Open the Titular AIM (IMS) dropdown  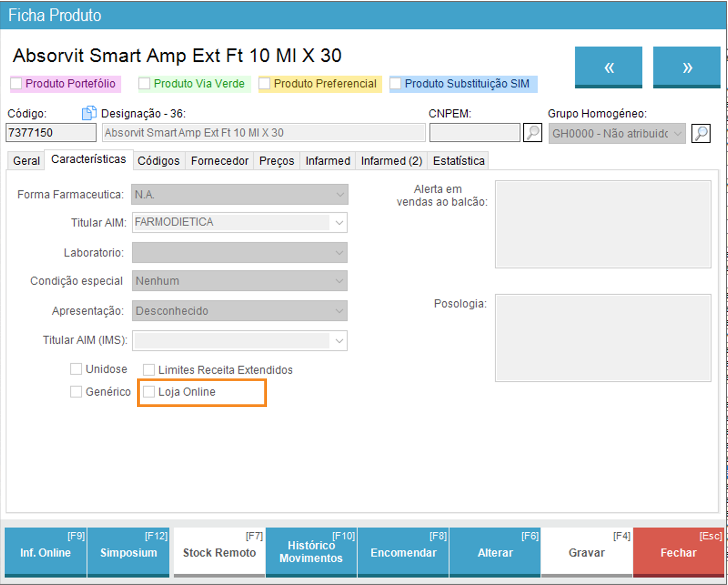(339, 341)
